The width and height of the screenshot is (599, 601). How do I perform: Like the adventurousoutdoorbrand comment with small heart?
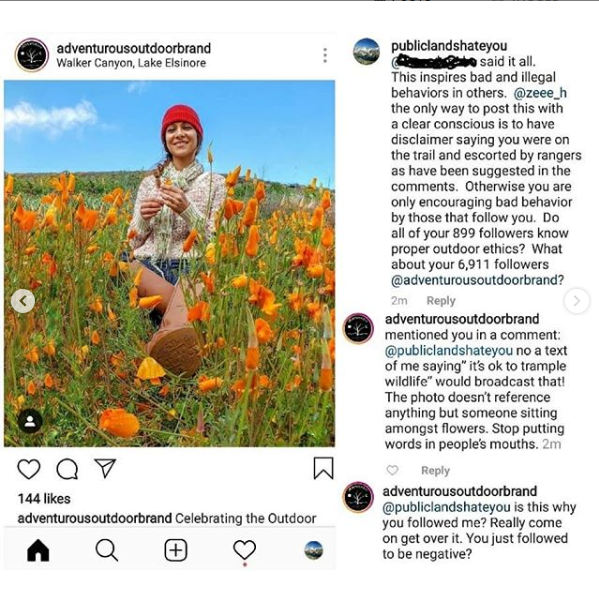[x=392, y=470]
